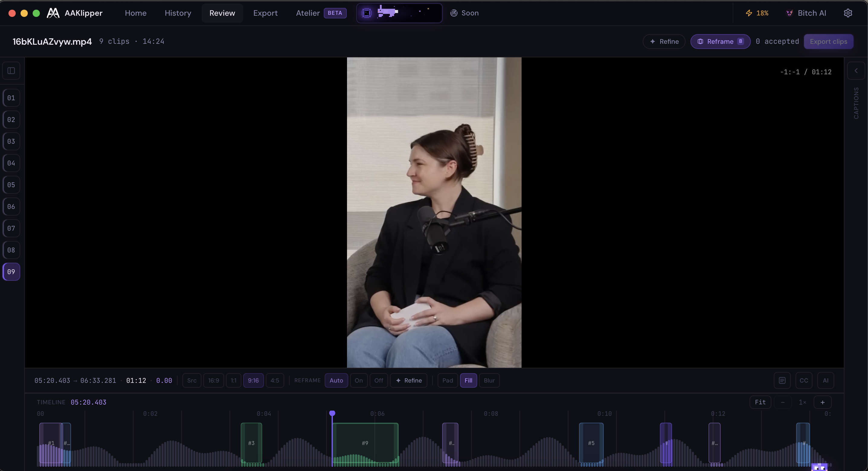Click the Export clips button
The image size is (868, 471).
828,41
